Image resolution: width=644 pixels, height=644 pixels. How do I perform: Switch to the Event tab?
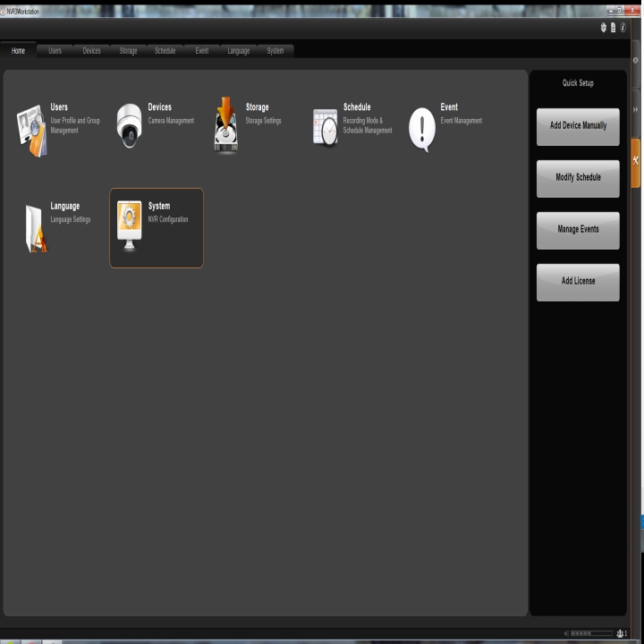202,51
